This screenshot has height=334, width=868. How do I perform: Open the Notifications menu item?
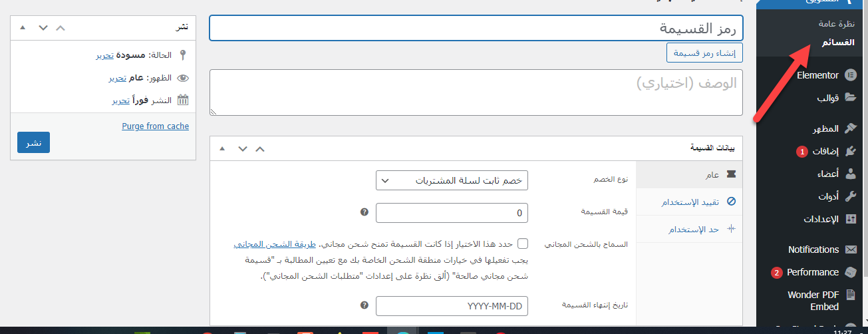[x=812, y=250]
